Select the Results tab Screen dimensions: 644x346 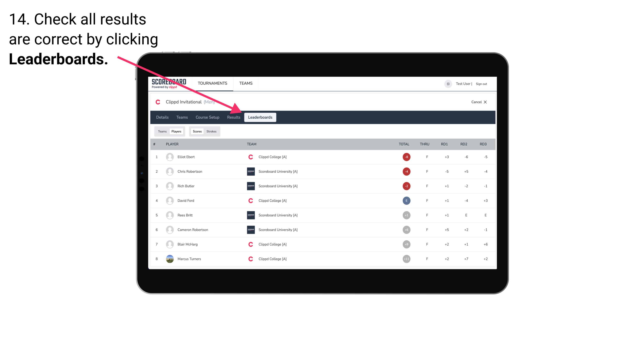click(x=233, y=117)
